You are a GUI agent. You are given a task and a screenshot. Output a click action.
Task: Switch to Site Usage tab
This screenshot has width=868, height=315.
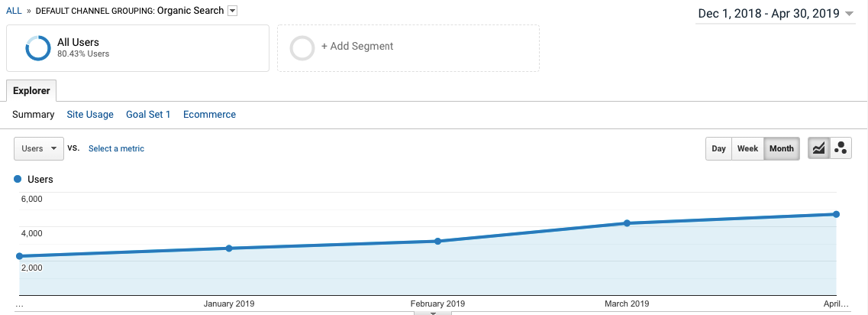pyautogui.click(x=90, y=114)
